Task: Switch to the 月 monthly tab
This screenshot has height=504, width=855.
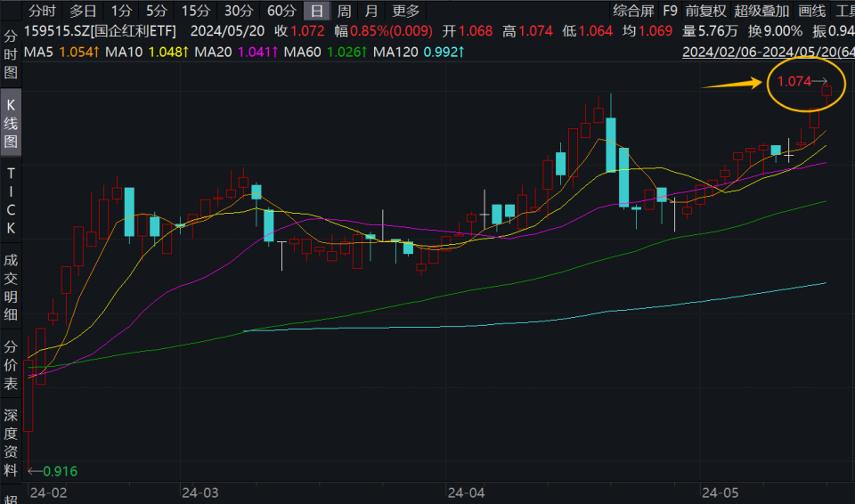Action: (x=371, y=11)
